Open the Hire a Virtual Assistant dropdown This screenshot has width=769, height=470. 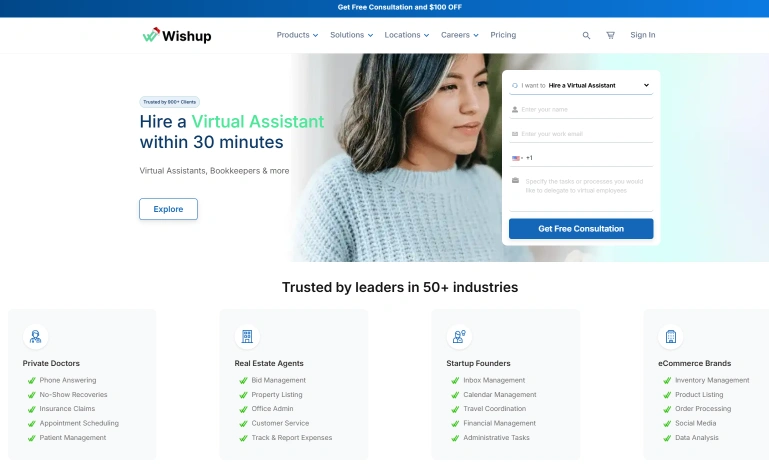tap(581, 85)
